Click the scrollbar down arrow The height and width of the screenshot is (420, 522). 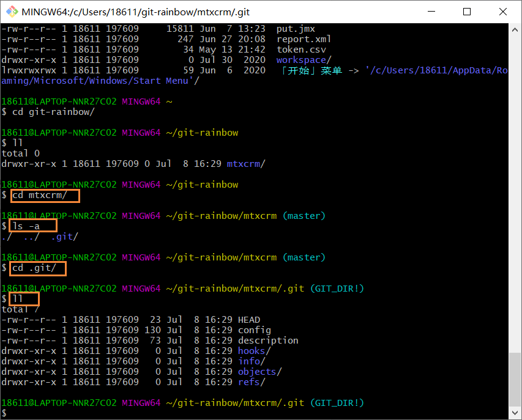point(515,413)
